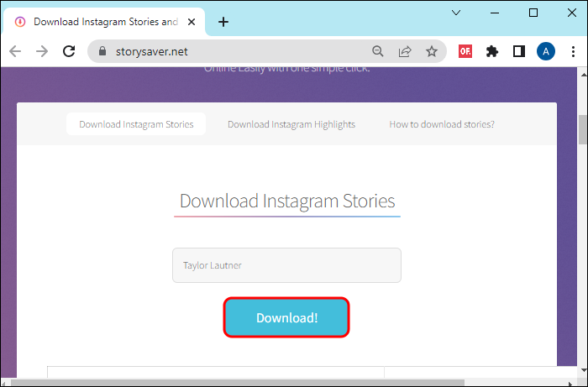Image resolution: width=588 pixels, height=387 pixels.
Task: Switch to Download Instagram Highlights tab
Action: [x=291, y=124]
